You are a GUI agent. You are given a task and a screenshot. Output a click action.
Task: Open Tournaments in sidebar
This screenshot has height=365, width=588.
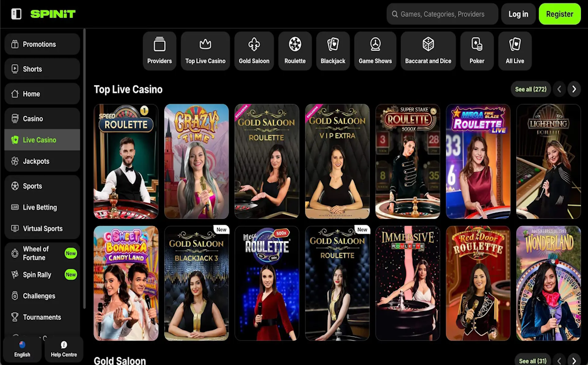(x=42, y=317)
